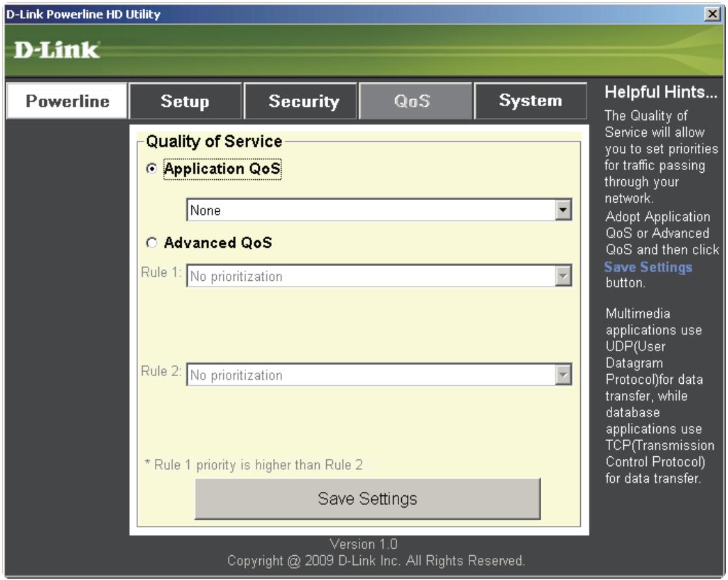Click the Save Settings link in Helpful Hints
This screenshot has height=580, width=728.
(x=648, y=267)
